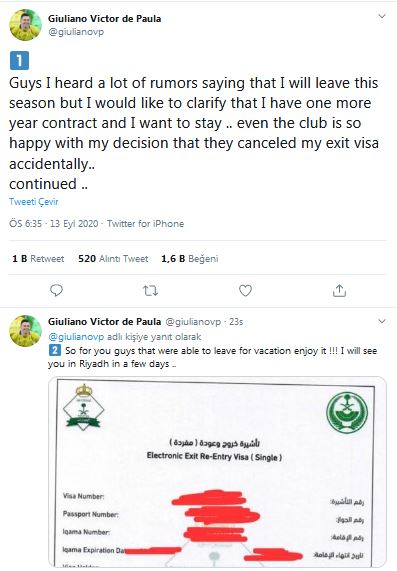The image size is (397, 571).
Task: Open @giulianovp handle under first name
Action: pos(76,32)
